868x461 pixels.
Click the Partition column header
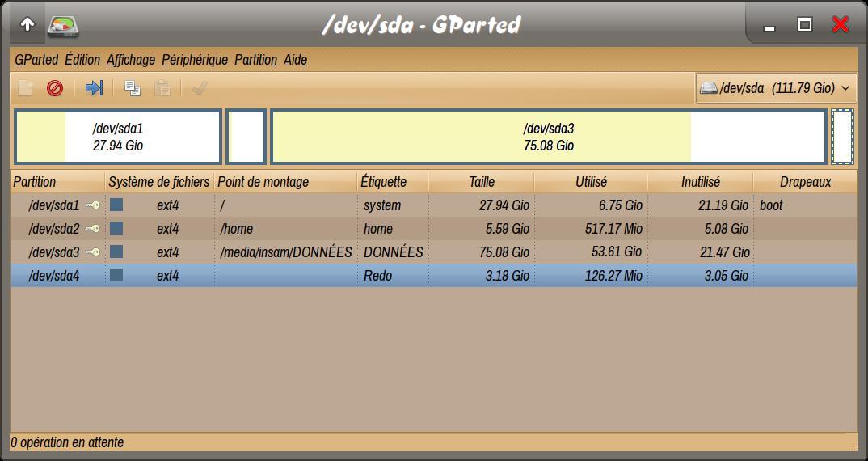pyautogui.click(x=57, y=182)
